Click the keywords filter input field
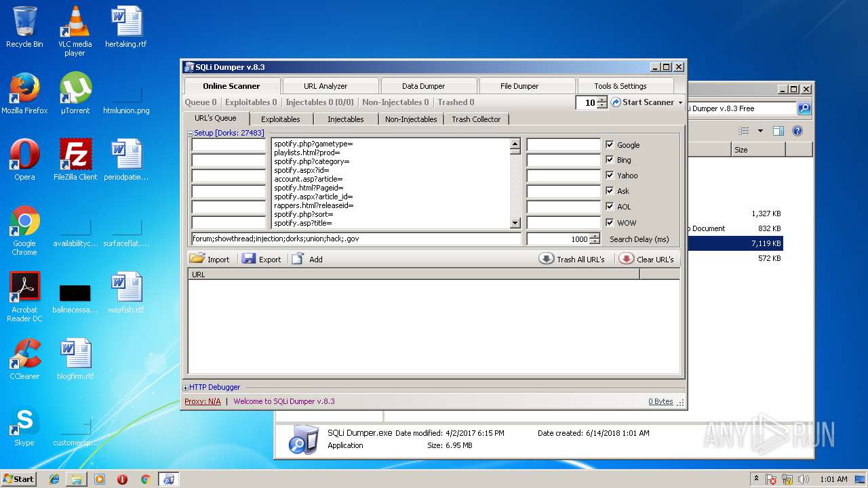This screenshot has height=488, width=868. [x=357, y=239]
